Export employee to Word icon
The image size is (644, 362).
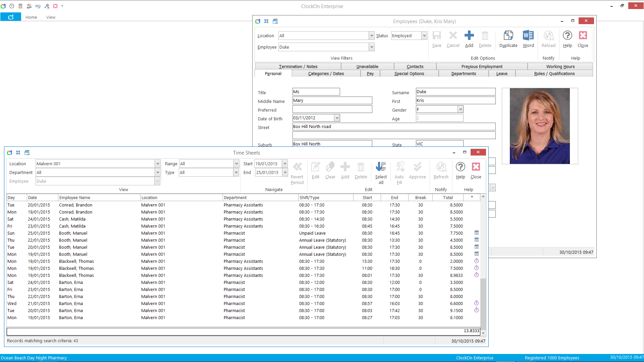pos(528,36)
